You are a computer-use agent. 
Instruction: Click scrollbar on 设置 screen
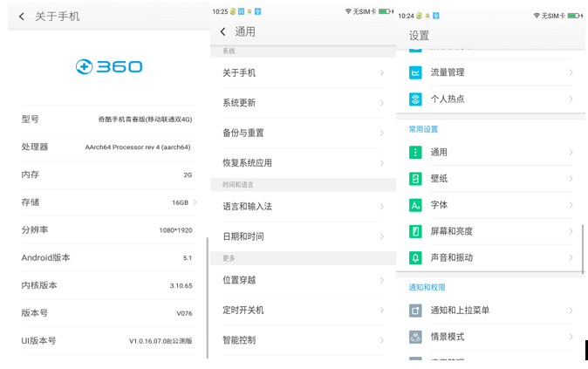tap(583, 249)
